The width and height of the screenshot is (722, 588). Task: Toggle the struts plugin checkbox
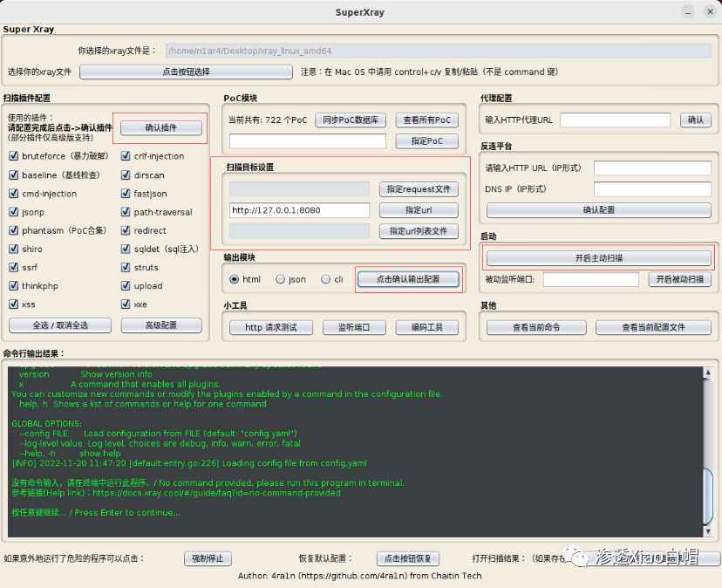(126, 267)
